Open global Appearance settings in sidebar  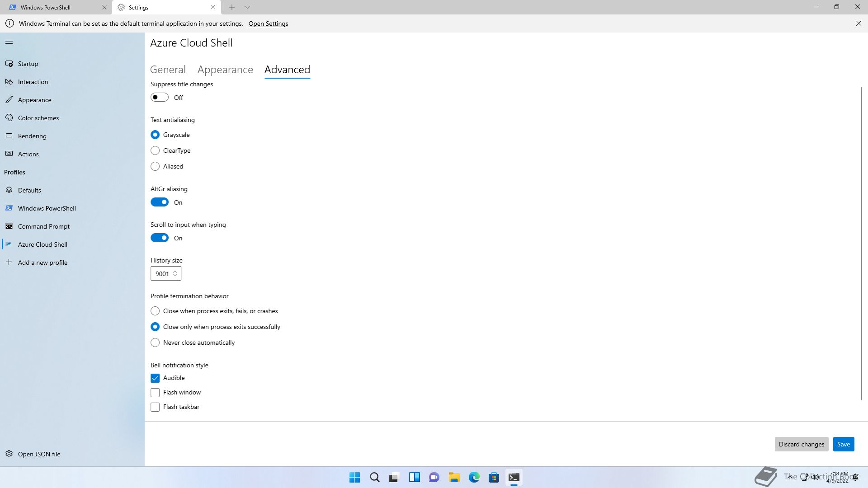72,100
